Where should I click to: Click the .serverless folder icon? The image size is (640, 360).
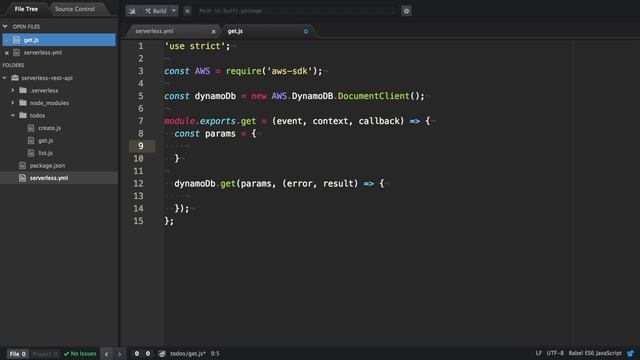[x=23, y=91]
